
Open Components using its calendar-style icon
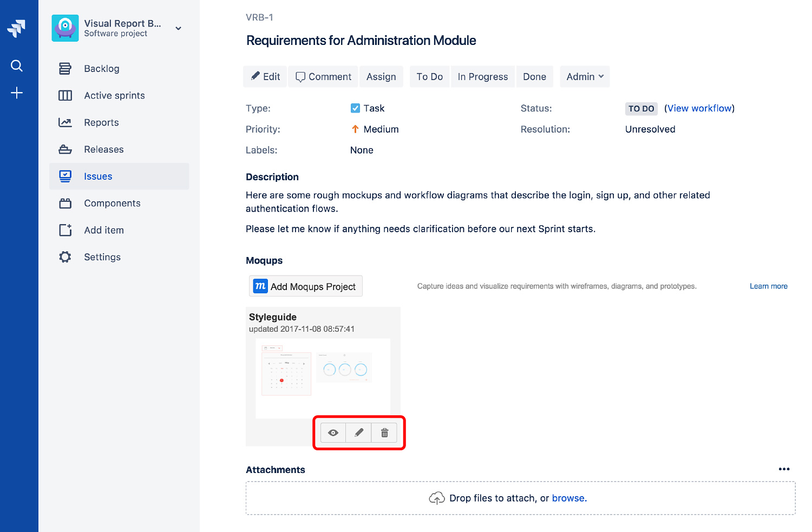click(x=65, y=203)
